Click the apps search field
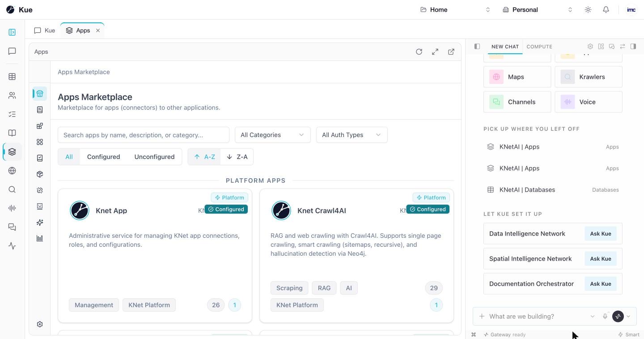The width and height of the screenshot is (644, 339). click(144, 135)
